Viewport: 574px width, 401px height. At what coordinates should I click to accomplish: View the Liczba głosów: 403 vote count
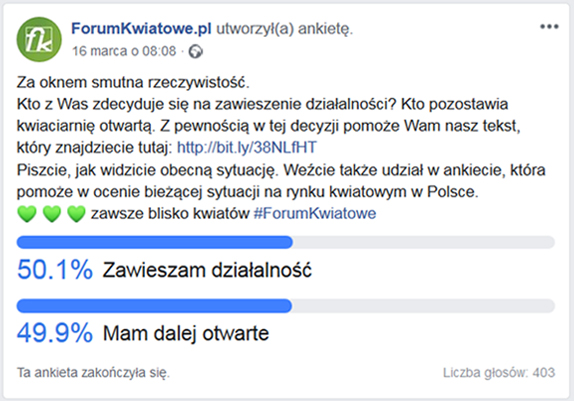[x=499, y=373]
